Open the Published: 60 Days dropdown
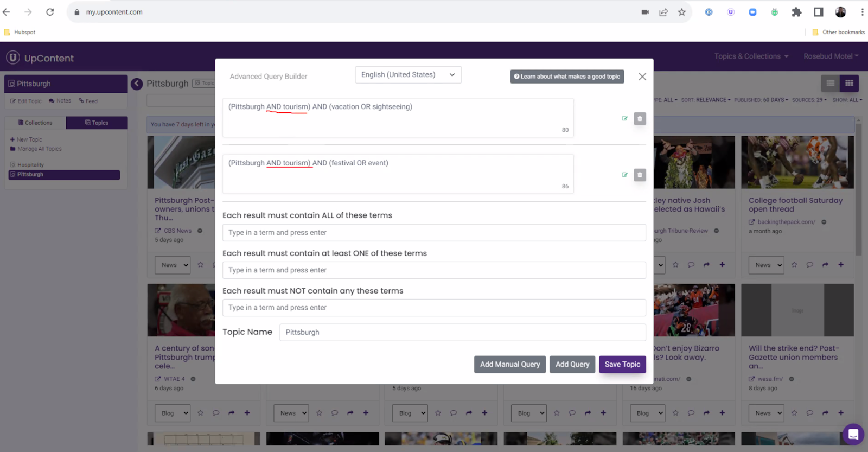The image size is (868, 452). pyautogui.click(x=761, y=100)
